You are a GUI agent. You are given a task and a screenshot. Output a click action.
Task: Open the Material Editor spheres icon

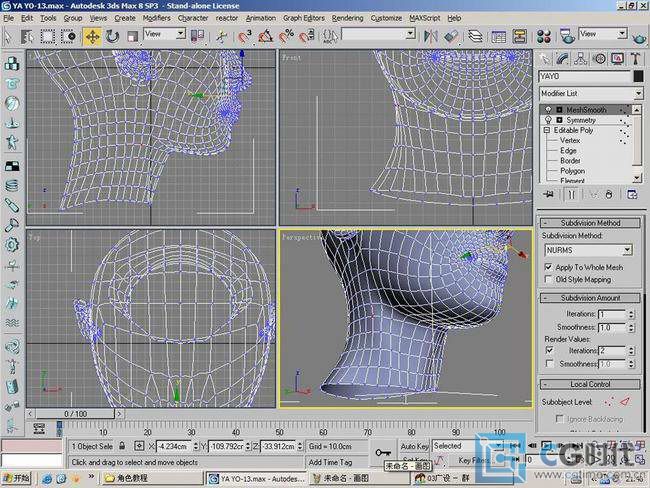tap(543, 36)
